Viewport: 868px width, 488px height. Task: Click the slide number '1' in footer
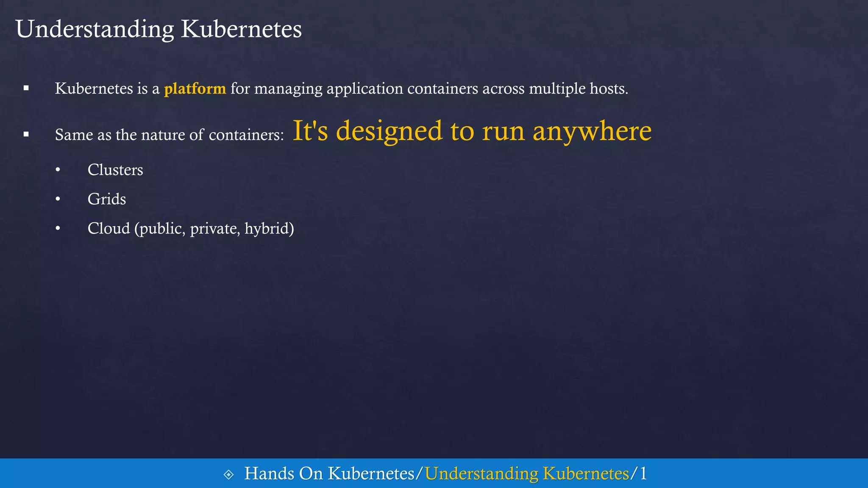tap(643, 474)
